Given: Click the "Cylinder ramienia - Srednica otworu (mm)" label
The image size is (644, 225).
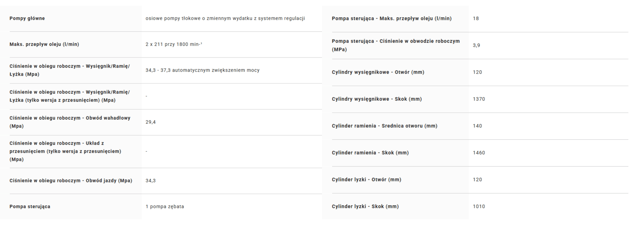Looking at the screenshot, I should [385, 126].
